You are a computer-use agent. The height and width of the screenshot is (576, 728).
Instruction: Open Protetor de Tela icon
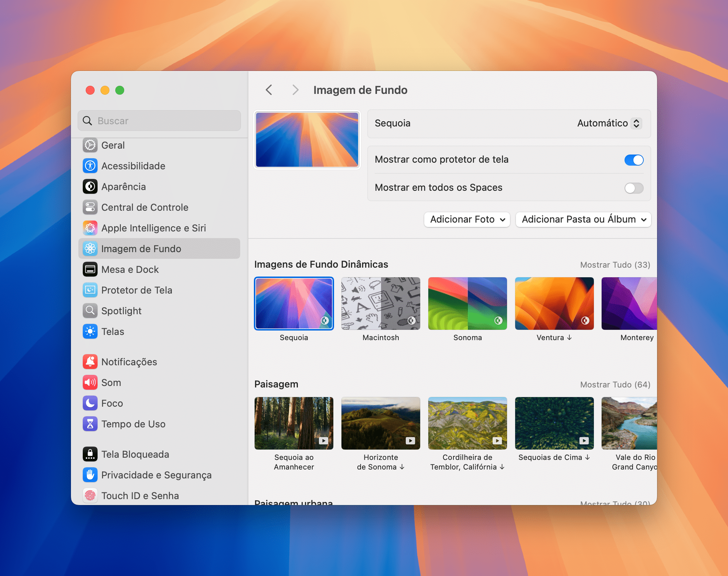click(x=90, y=290)
